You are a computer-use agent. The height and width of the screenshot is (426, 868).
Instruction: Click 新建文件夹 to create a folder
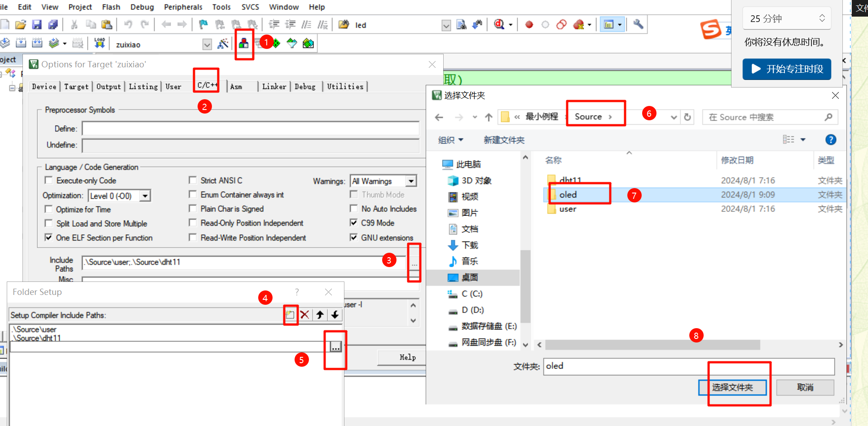(x=504, y=140)
